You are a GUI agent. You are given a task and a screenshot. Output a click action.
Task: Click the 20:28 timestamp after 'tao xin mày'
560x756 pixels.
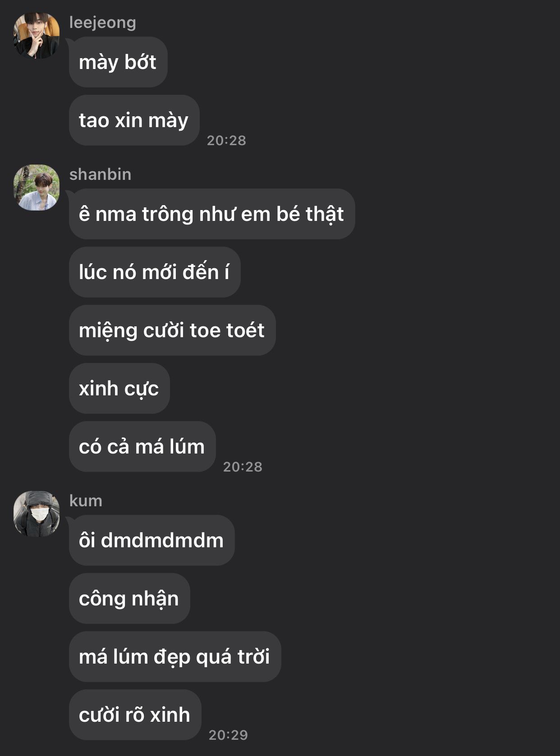pyautogui.click(x=226, y=141)
